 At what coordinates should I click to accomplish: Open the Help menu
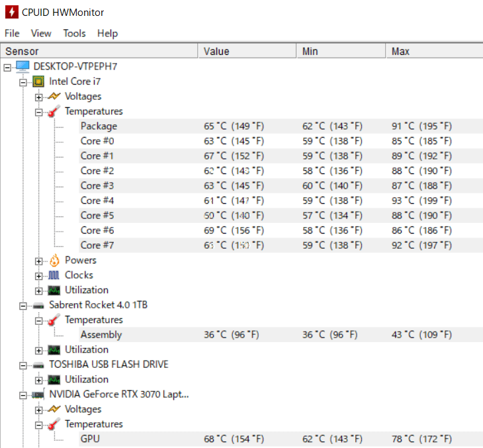[x=107, y=33]
